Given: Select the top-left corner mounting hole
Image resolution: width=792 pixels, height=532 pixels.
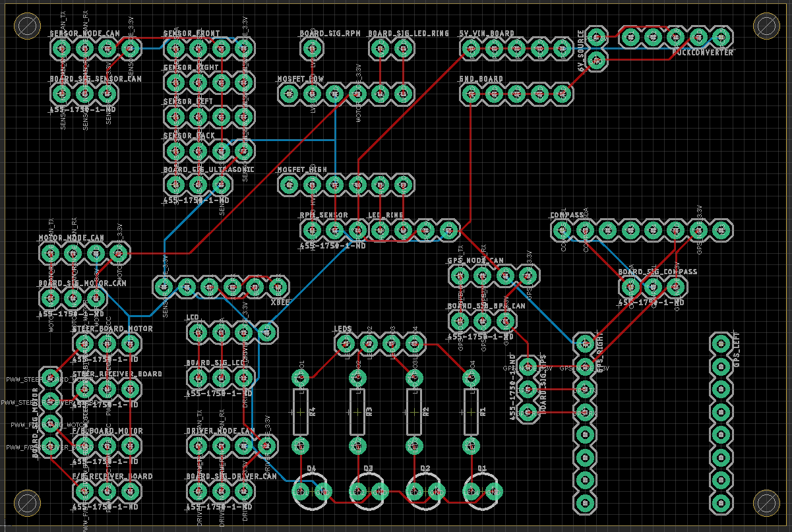Looking at the screenshot, I should tap(26, 26).
